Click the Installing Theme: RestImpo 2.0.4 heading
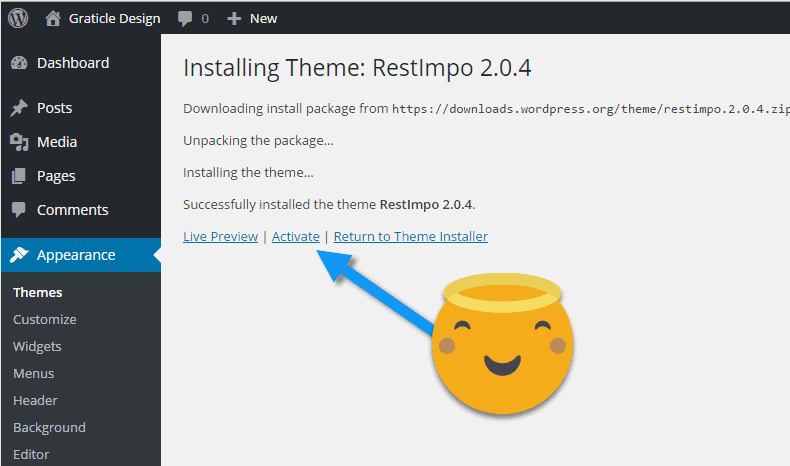Image resolution: width=790 pixels, height=466 pixels. click(357, 68)
